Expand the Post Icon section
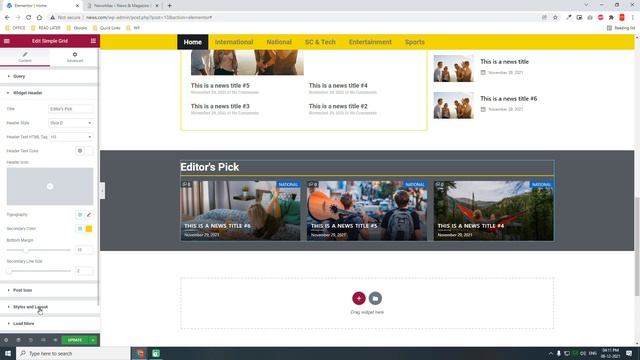The width and height of the screenshot is (640, 360). (49, 290)
